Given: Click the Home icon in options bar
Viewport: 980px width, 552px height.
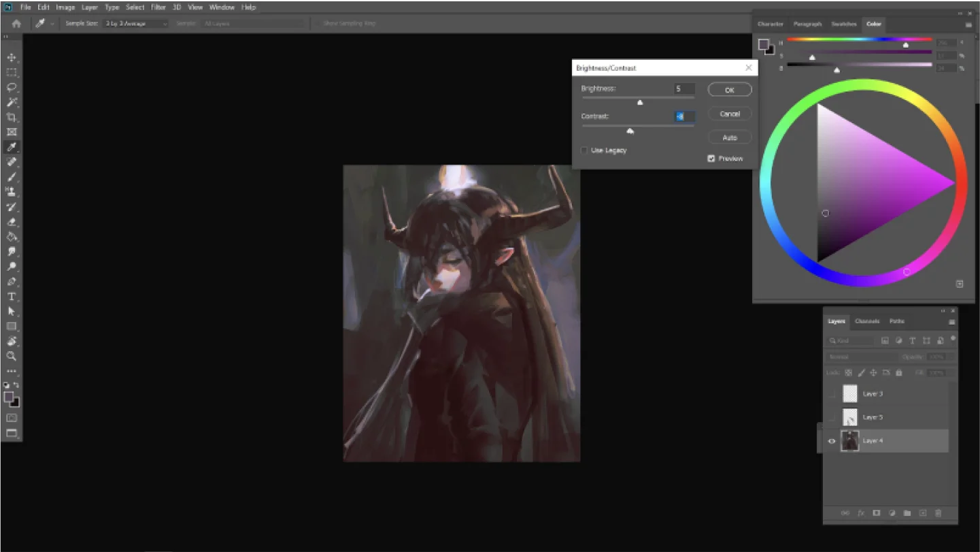Looking at the screenshot, I should coord(16,23).
